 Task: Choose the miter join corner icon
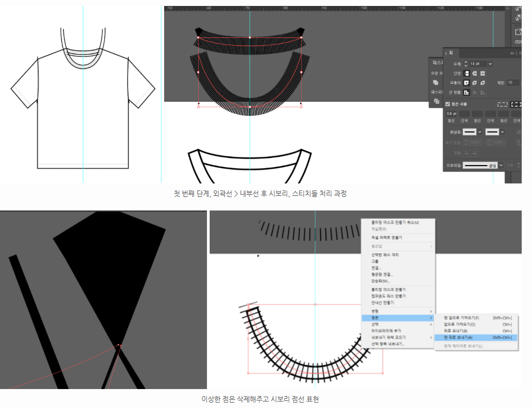coord(466,83)
